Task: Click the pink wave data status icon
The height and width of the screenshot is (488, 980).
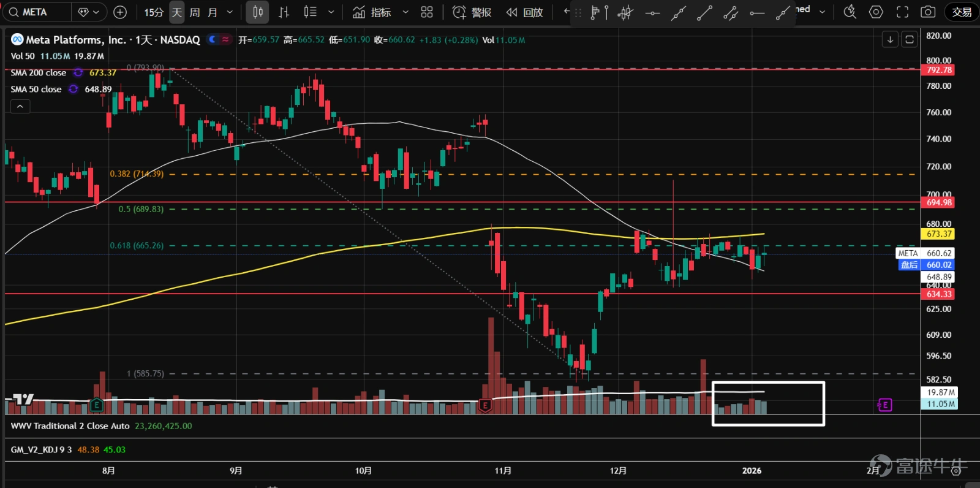Action: 225,39
